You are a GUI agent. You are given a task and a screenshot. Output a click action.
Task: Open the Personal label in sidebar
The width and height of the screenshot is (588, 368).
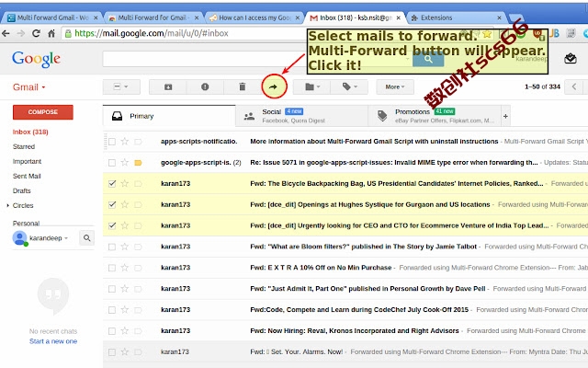26,223
